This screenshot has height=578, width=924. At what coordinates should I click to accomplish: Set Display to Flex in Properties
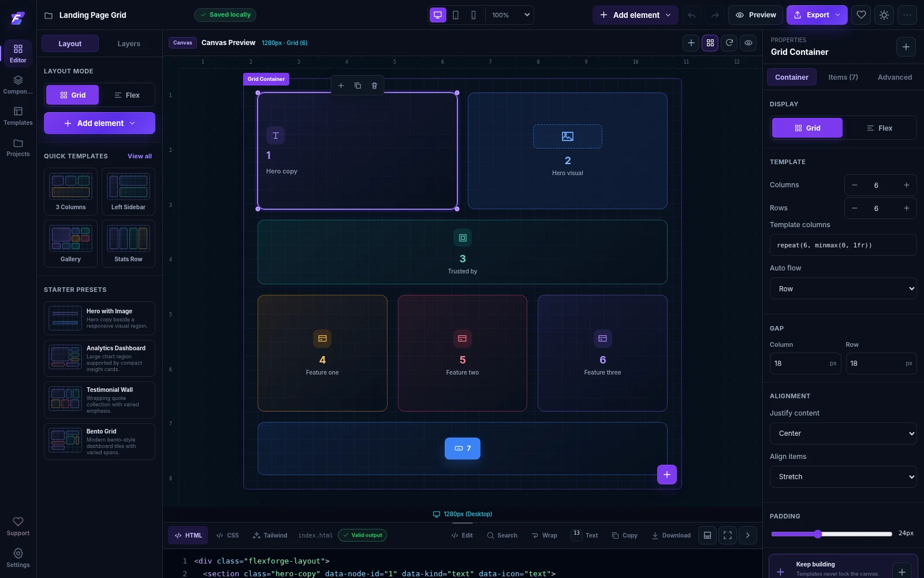(879, 128)
